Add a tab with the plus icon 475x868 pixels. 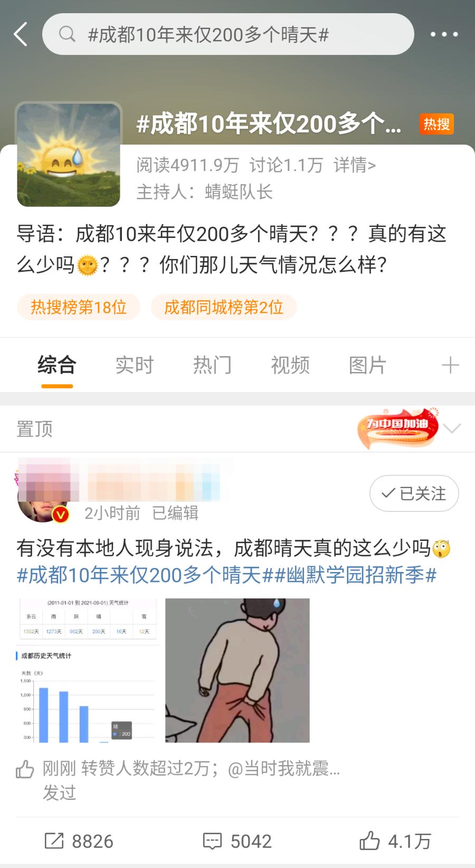point(450,365)
